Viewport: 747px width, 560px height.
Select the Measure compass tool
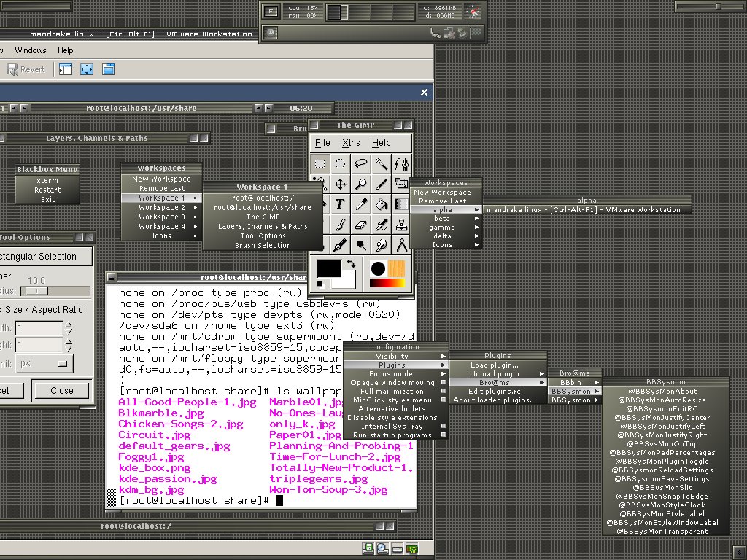coord(402,245)
